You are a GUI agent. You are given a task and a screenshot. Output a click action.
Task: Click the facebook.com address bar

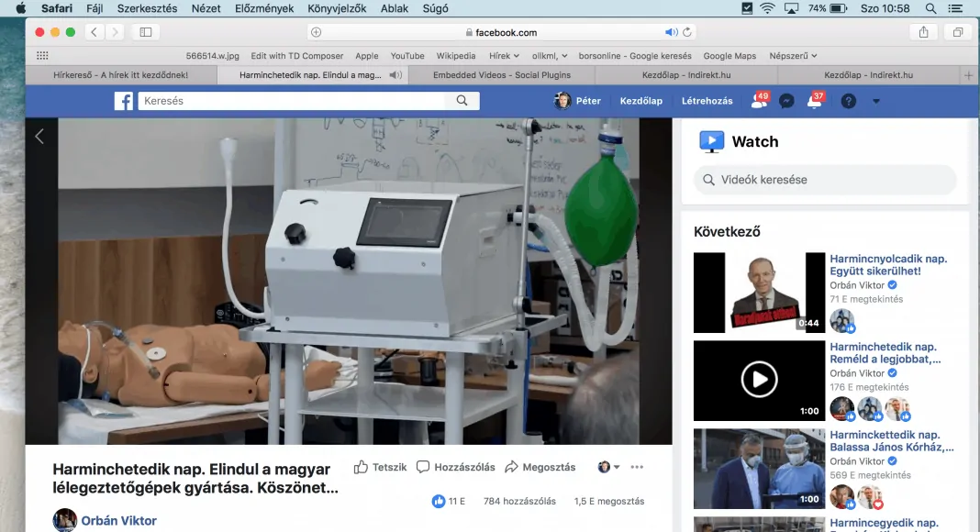pos(501,32)
